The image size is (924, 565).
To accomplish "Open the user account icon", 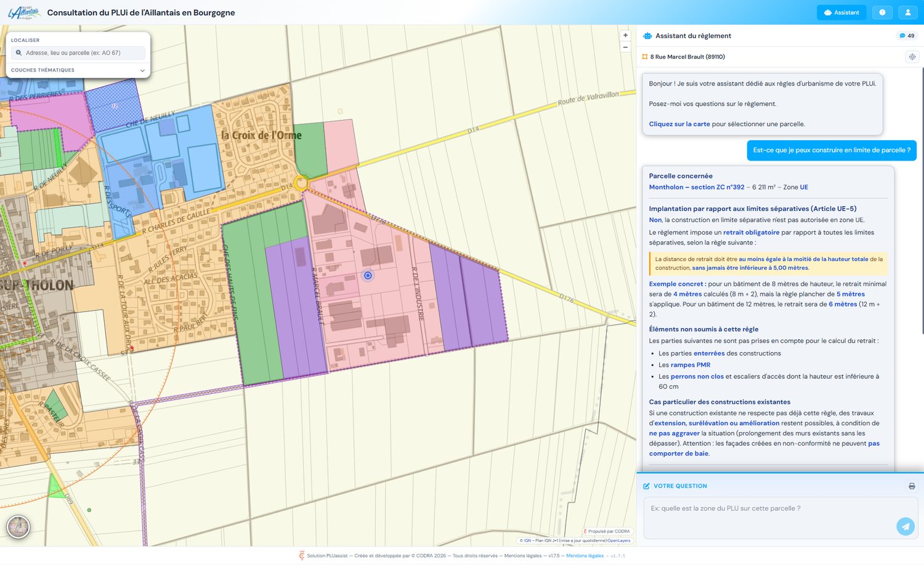I will coord(908,12).
